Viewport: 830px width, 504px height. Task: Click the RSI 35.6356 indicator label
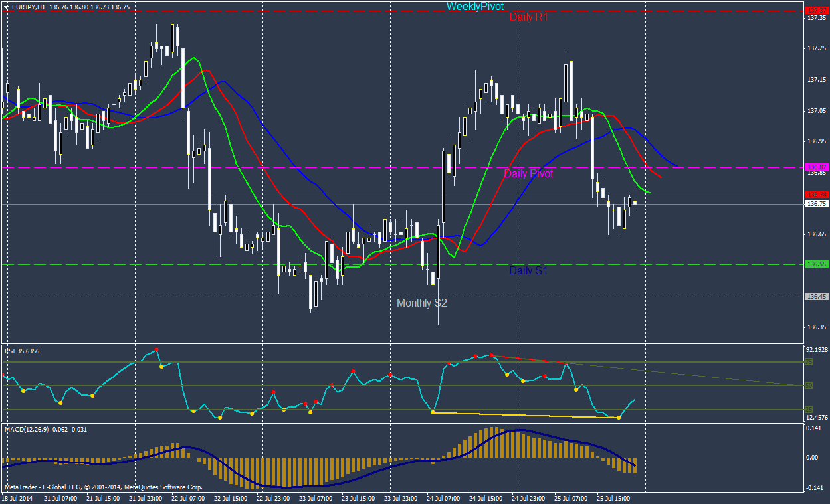click(x=22, y=351)
